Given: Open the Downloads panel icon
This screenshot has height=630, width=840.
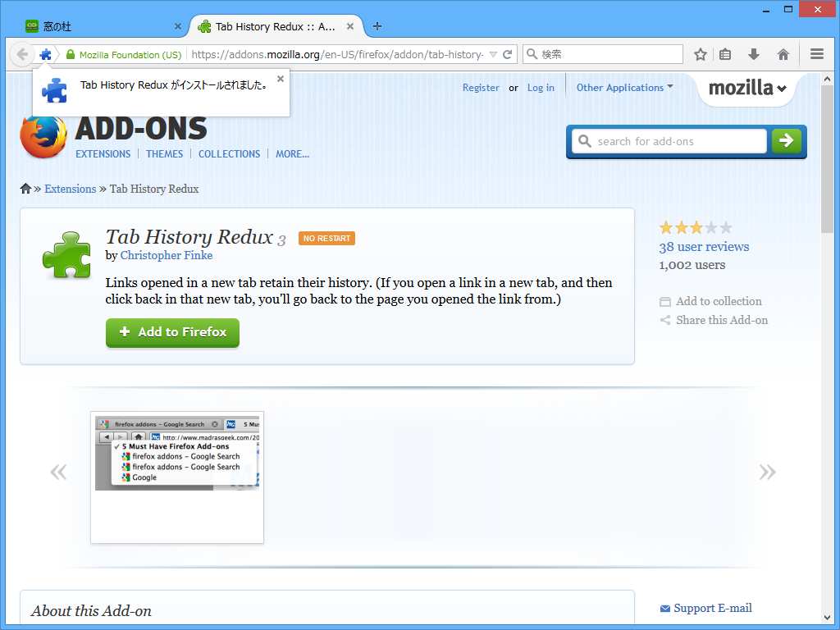Looking at the screenshot, I should (x=754, y=53).
